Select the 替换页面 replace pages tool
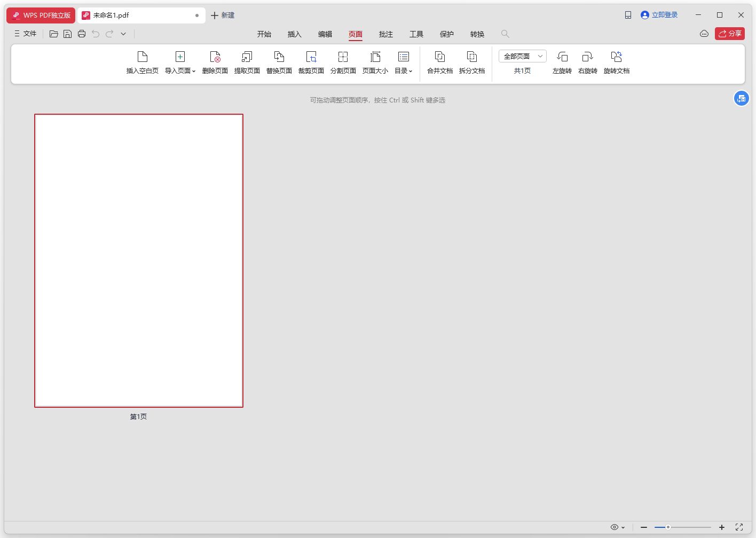This screenshot has width=756, height=538. 279,61
